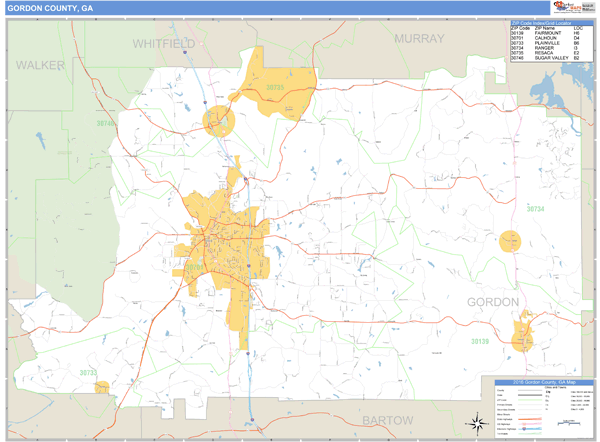Click the WALKER county label
600x442 pixels.
tap(40, 64)
